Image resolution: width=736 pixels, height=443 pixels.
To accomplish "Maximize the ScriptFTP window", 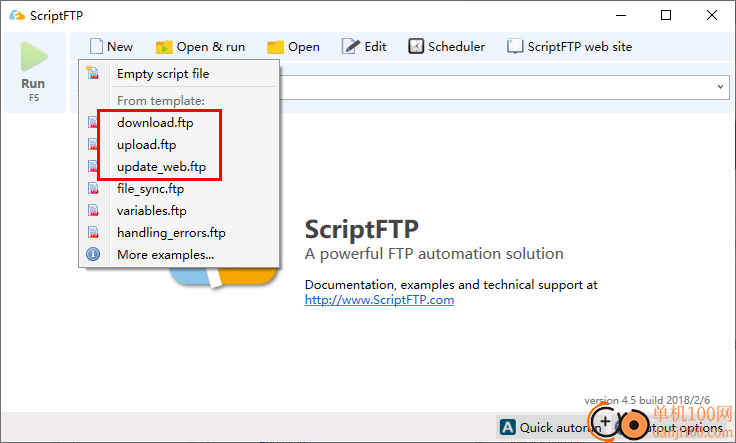I will point(666,15).
